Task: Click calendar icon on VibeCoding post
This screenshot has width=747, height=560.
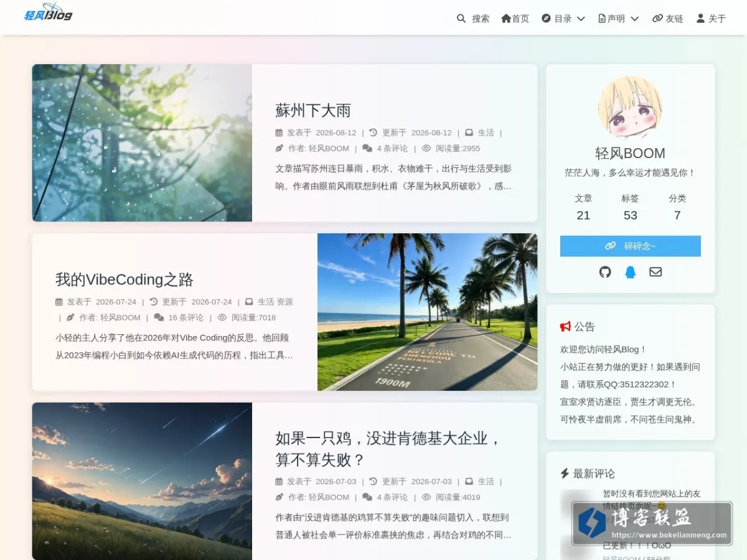Action: (x=59, y=302)
